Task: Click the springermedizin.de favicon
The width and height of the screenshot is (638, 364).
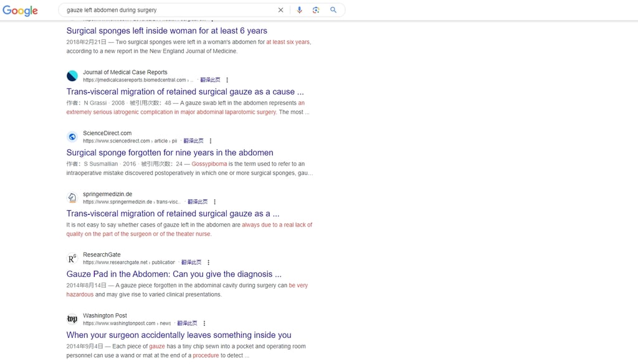Action: click(x=72, y=198)
